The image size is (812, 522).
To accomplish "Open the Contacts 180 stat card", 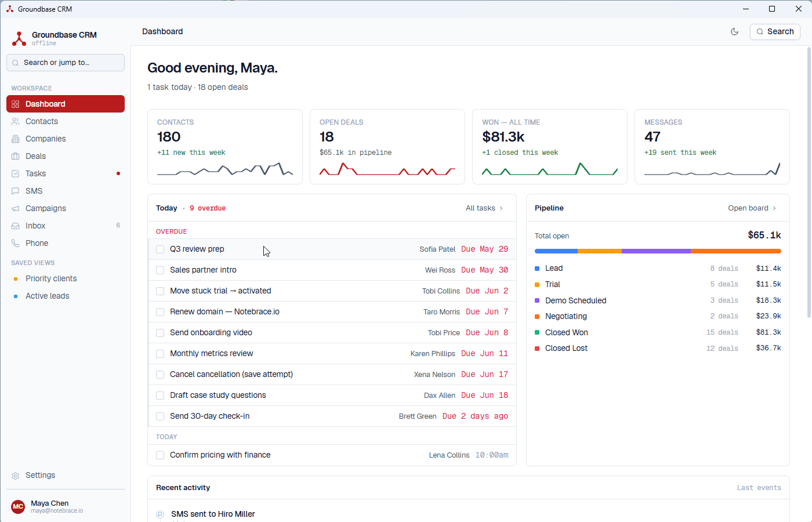I will point(225,147).
